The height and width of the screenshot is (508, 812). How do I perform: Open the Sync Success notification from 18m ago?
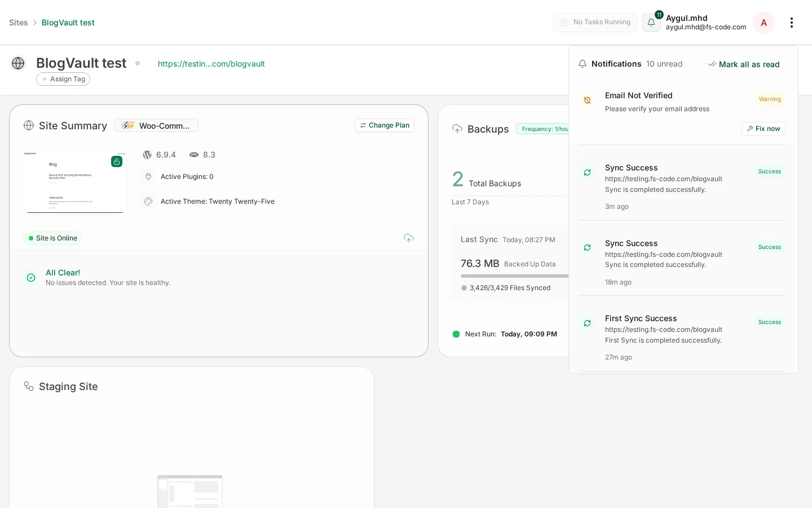point(682,262)
